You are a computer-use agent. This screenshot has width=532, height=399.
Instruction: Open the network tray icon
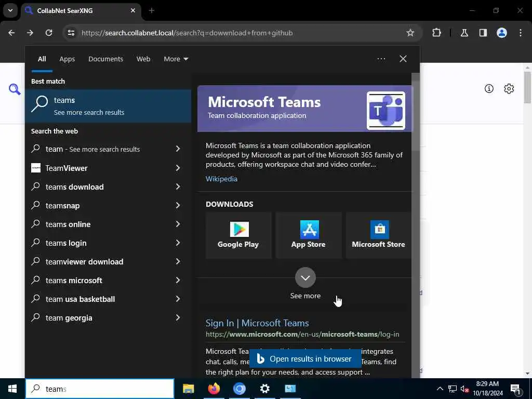[x=453, y=389]
